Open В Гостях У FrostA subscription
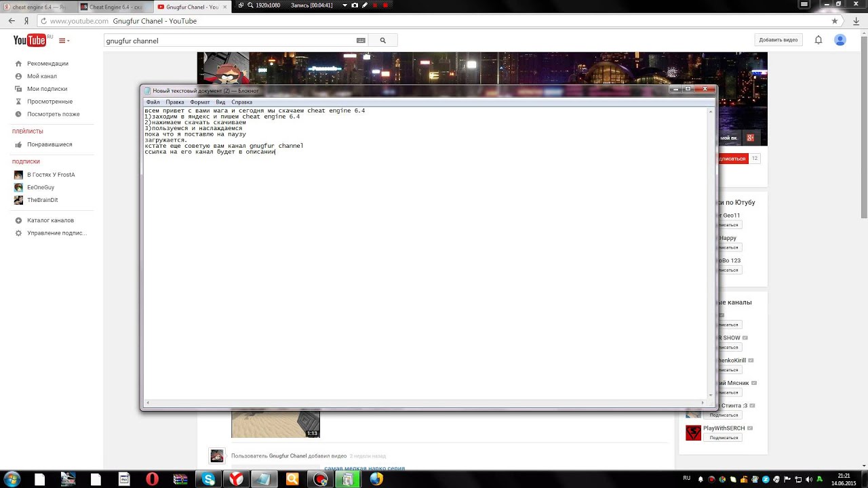This screenshot has width=868, height=488. [51, 175]
